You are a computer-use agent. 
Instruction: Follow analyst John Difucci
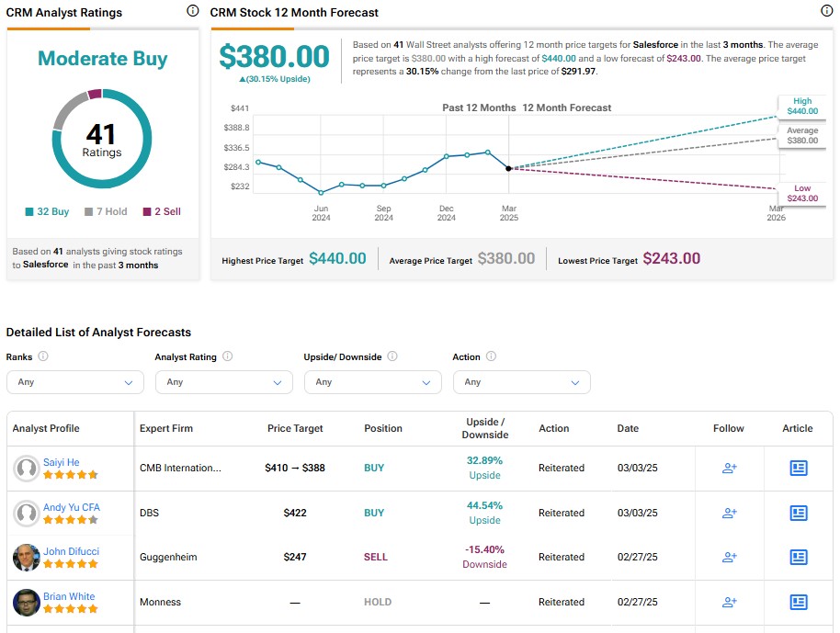coord(730,557)
